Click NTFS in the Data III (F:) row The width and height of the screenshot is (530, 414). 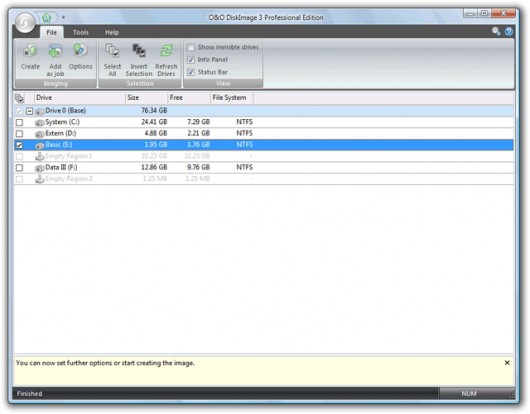tap(244, 167)
